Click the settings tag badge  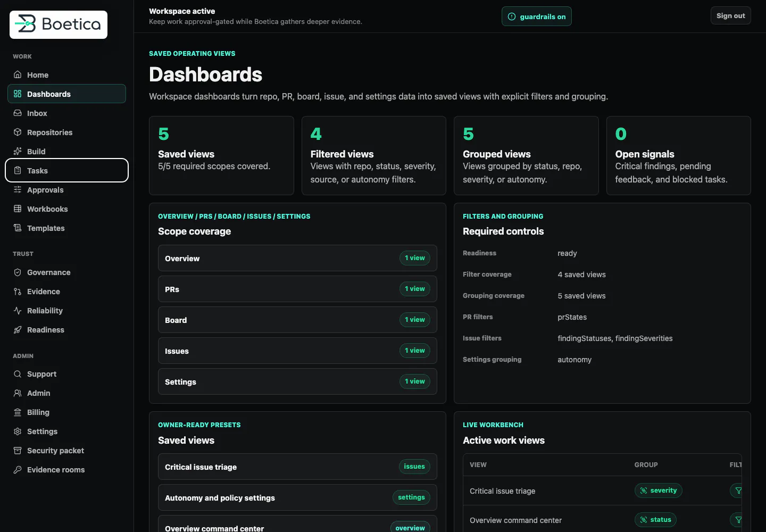pos(411,497)
